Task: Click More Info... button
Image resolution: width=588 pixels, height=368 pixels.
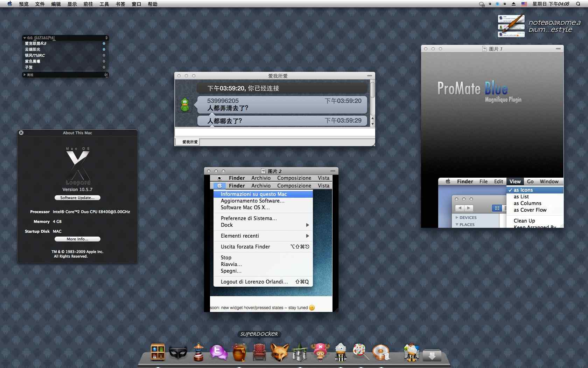Action: (x=77, y=239)
